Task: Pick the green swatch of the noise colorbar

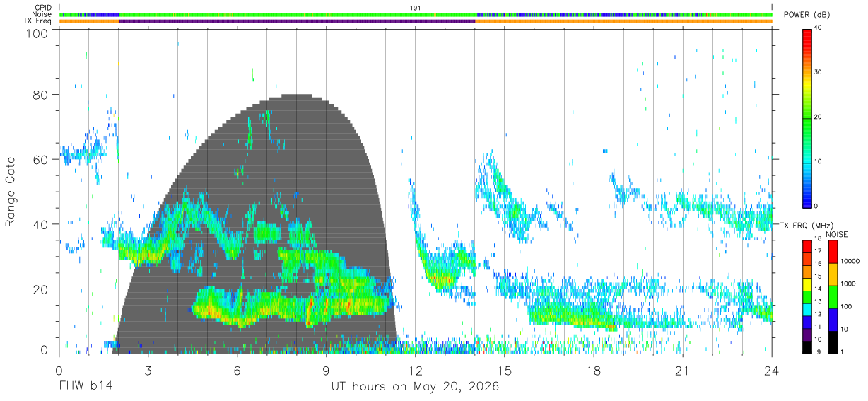Action: coord(833,297)
